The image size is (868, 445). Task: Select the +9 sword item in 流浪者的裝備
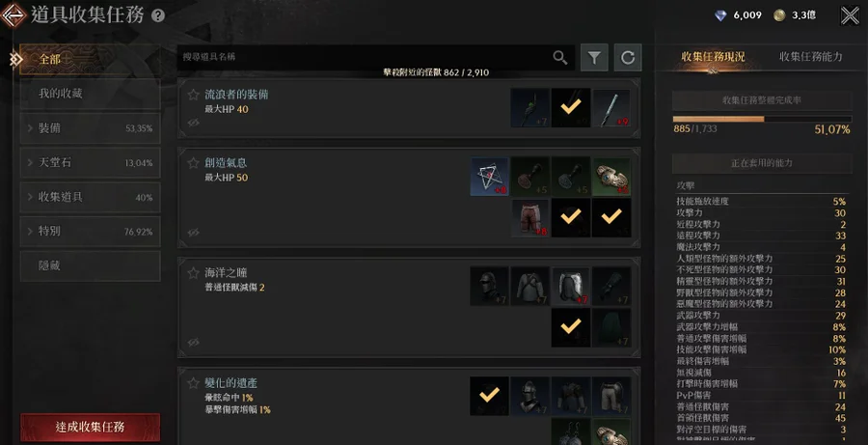611,108
